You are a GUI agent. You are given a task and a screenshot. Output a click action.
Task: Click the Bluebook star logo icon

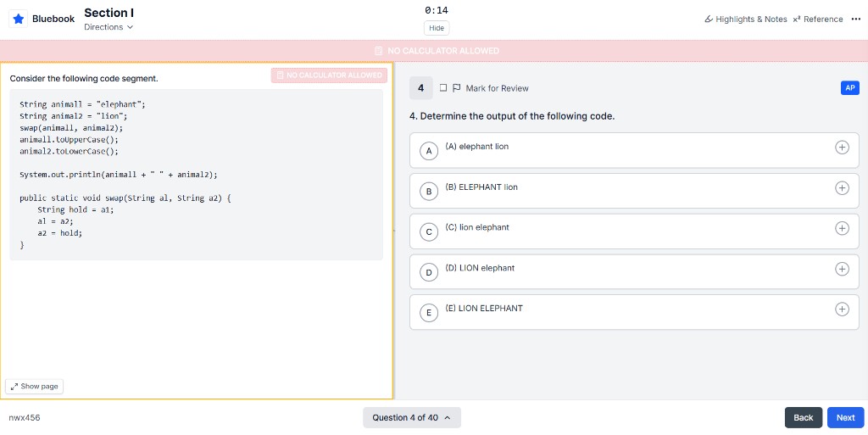click(19, 19)
